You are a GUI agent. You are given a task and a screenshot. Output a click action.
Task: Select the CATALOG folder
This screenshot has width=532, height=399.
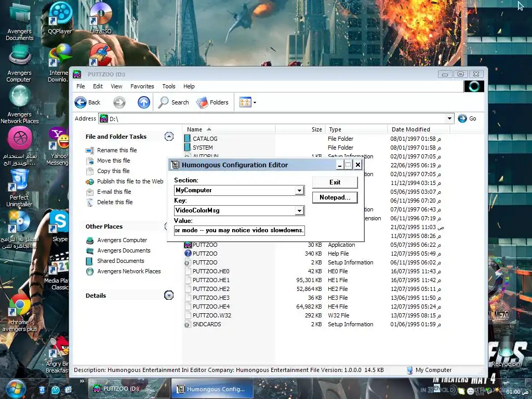point(205,139)
